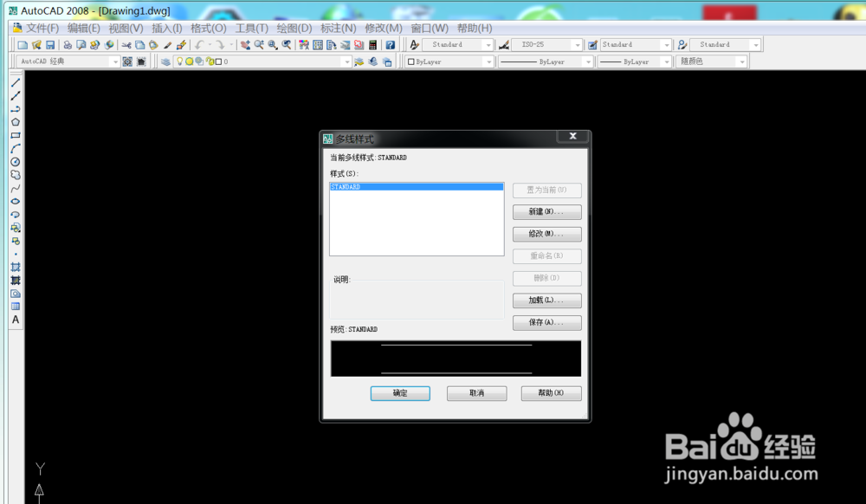Click the Dimension Style icon
The height and width of the screenshot is (504, 866).
504,45
